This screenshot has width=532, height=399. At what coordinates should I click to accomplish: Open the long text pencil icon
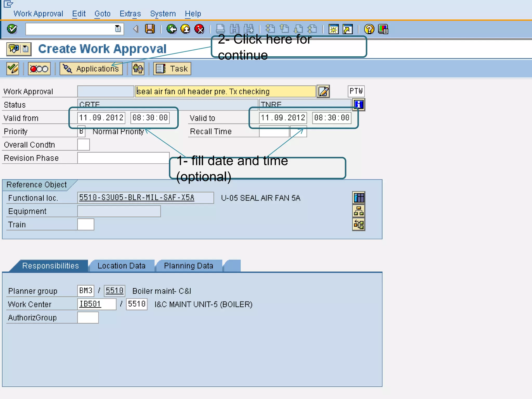323,91
